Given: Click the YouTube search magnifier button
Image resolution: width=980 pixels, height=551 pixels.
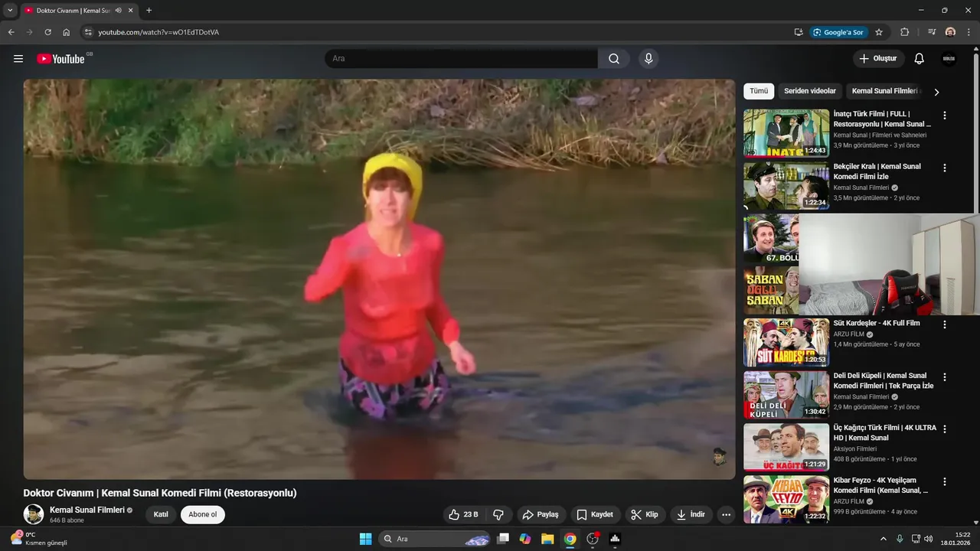Looking at the screenshot, I should [x=614, y=59].
